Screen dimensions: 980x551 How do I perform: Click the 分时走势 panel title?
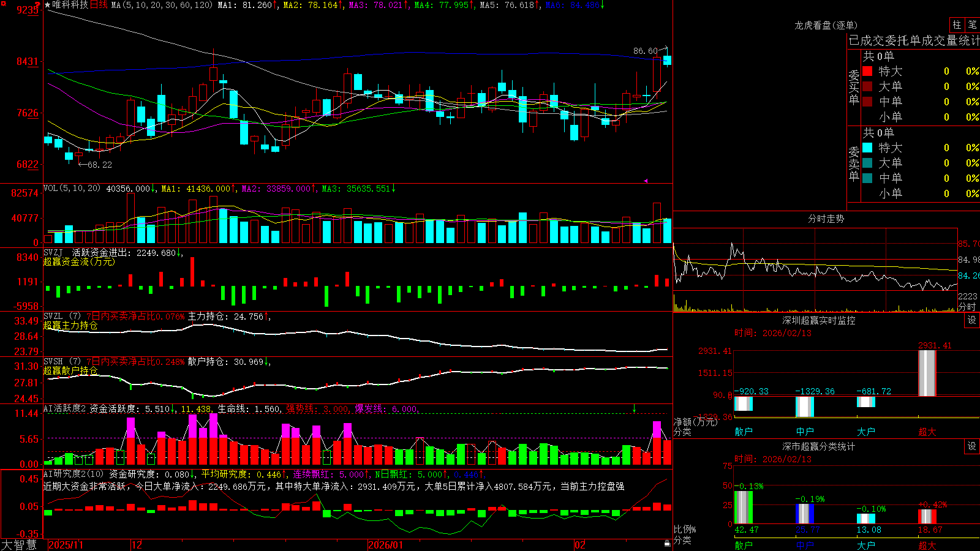[x=826, y=219]
